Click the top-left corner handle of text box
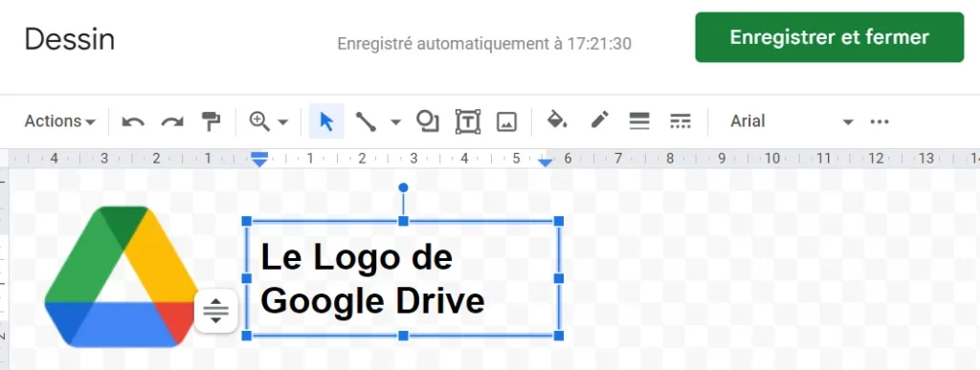The width and height of the screenshot is (980, 370). tap(246, 221)
